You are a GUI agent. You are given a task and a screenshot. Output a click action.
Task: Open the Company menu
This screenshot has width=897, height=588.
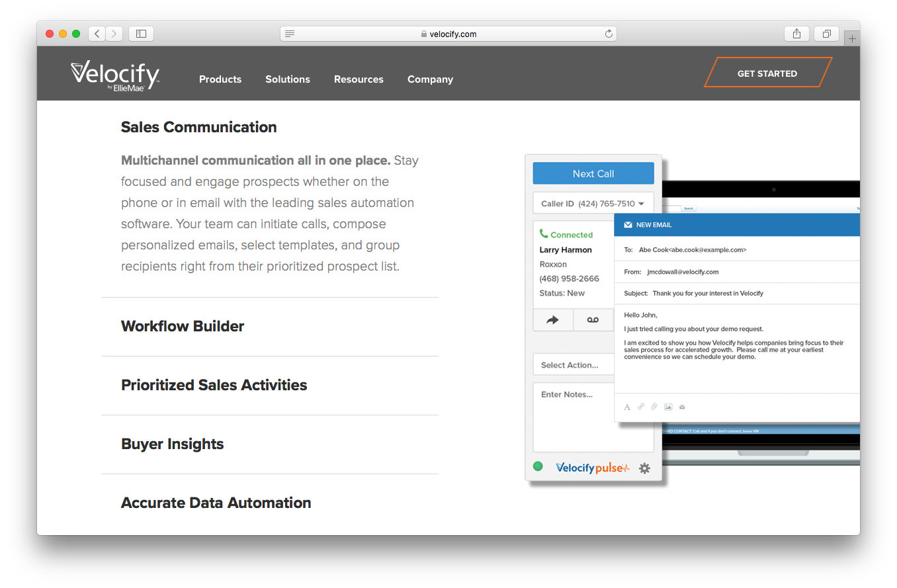pyautogui.click(x=430, y=79)
